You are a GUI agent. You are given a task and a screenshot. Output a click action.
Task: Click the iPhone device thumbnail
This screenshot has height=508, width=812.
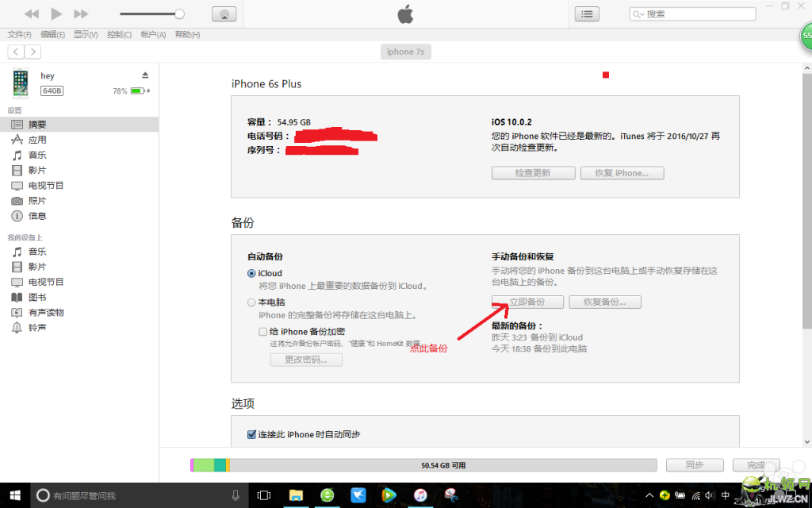(20, 83)
